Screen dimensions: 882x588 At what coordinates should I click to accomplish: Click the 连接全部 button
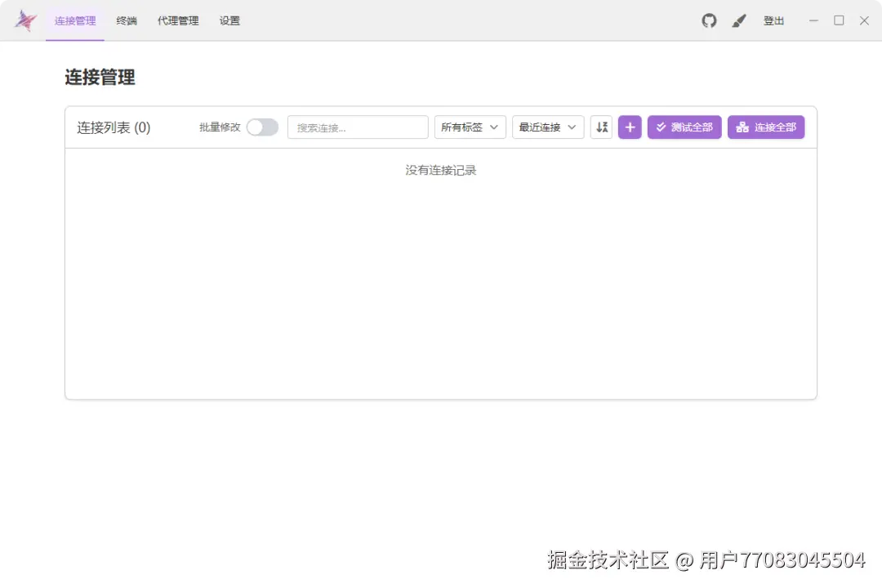pos(765,127)
